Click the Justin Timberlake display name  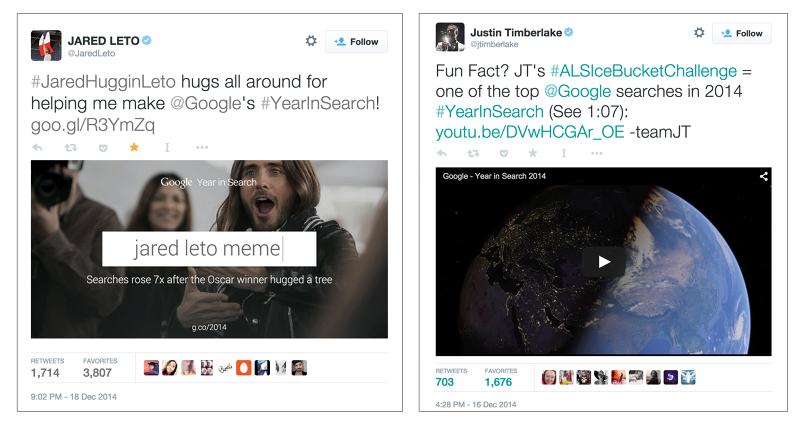(x=516, y=33)
